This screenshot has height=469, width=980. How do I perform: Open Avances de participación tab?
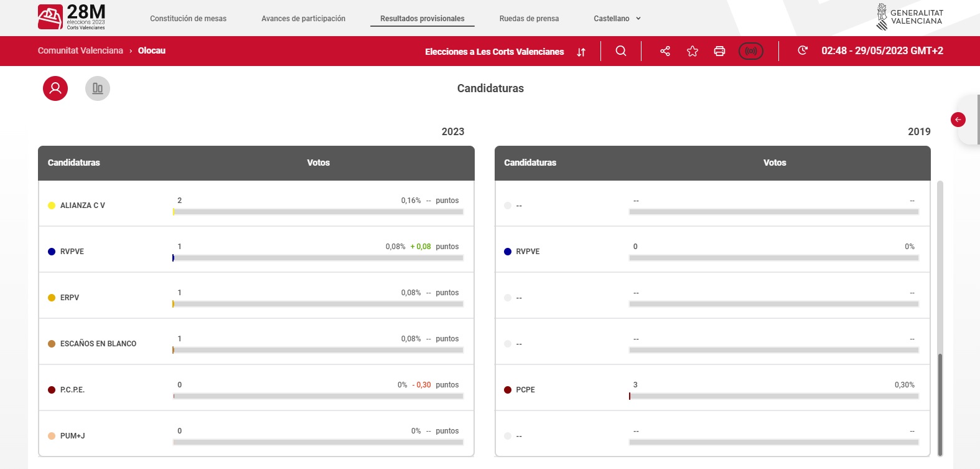pyautogui.click(x=303, y=19)
